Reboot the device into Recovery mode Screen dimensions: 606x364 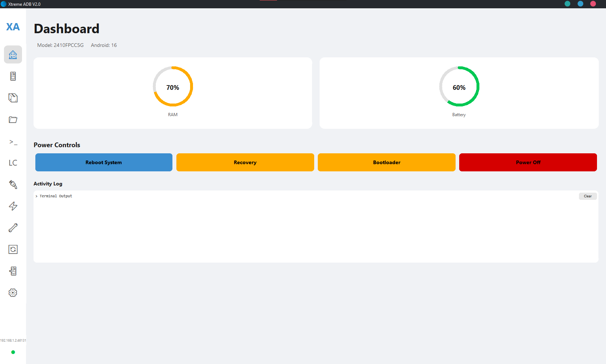click(x=245, y=162)
